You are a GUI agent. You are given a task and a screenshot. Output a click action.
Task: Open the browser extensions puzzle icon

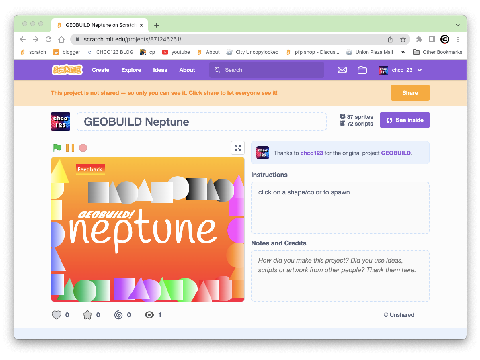pyautogui.click(x=419, y=39)
